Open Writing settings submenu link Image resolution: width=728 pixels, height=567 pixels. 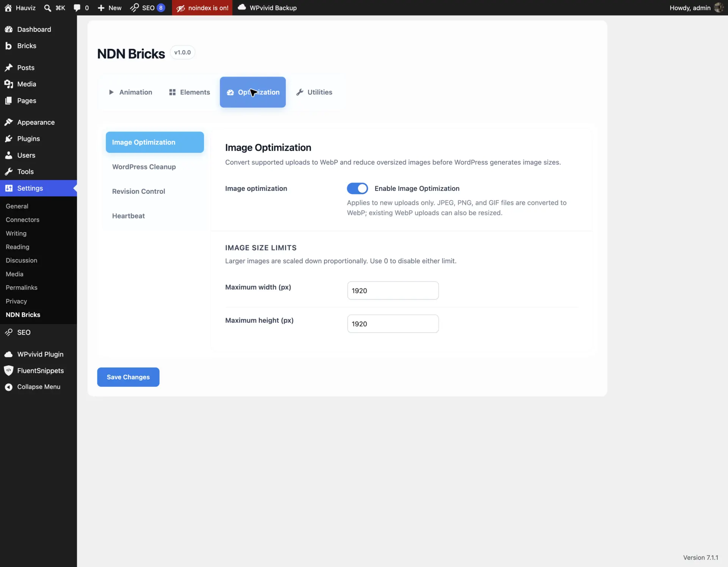(16, 234)
